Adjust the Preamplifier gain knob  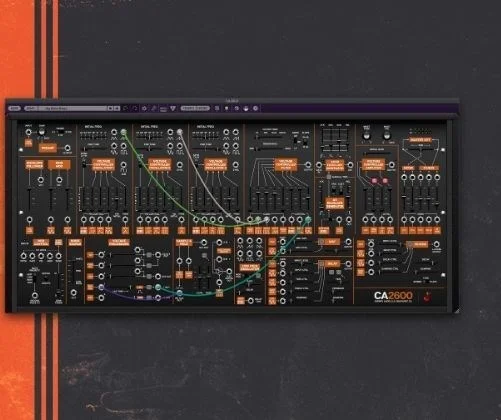42,131
